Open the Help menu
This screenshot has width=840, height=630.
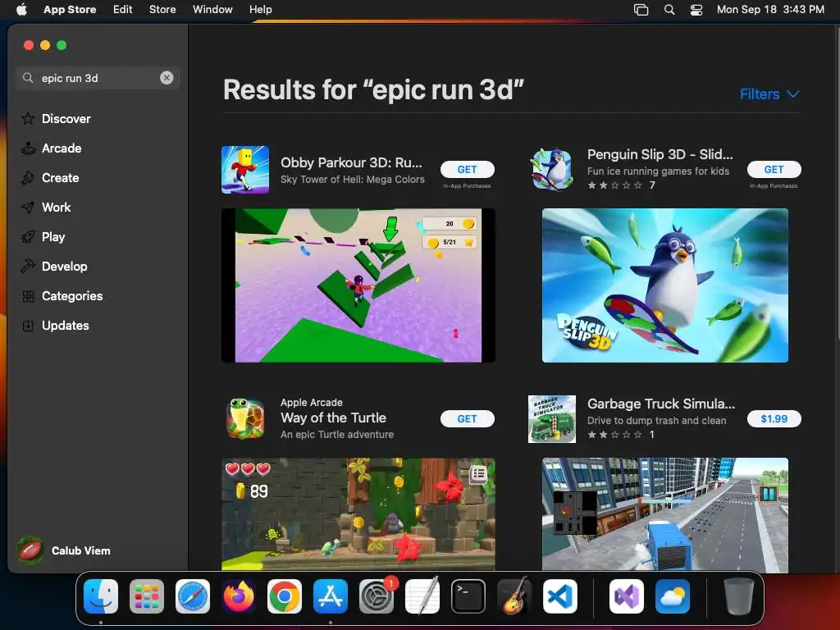point(260,9)
